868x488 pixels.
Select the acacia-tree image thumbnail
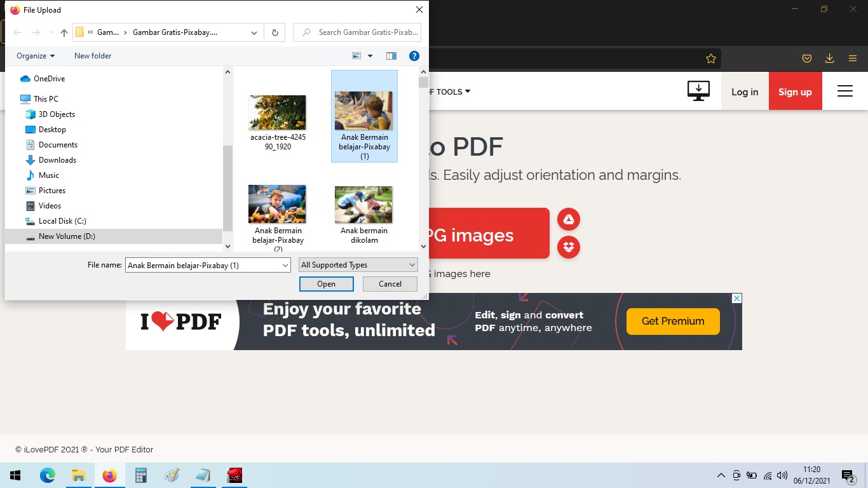pos(277,112)
